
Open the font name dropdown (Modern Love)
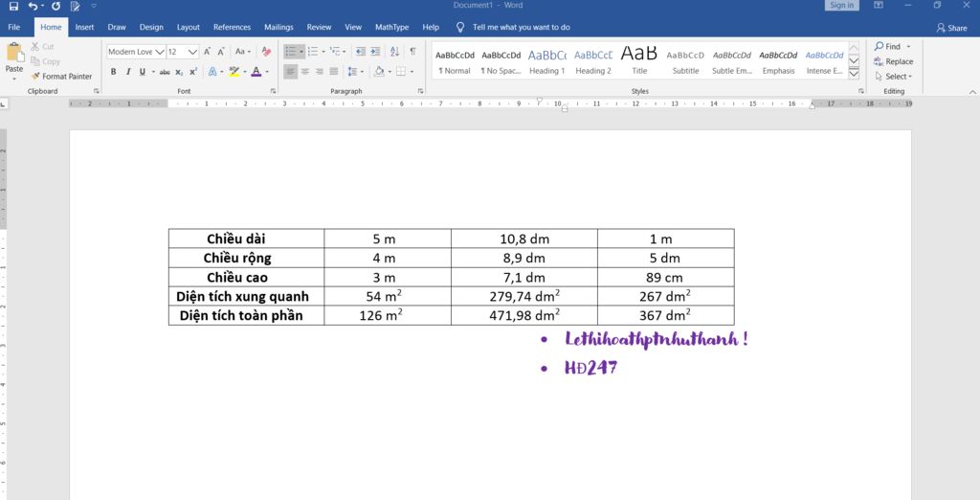pos(160,52)
